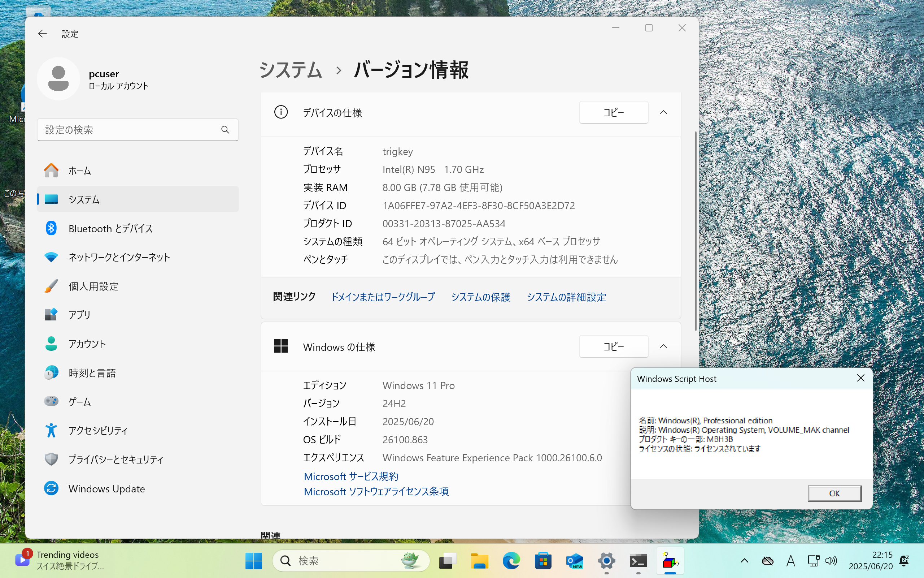Click the アクセシビリティ figure icon
The width and height of the screenshot is (924, 578).
click(x=51, y=430)
